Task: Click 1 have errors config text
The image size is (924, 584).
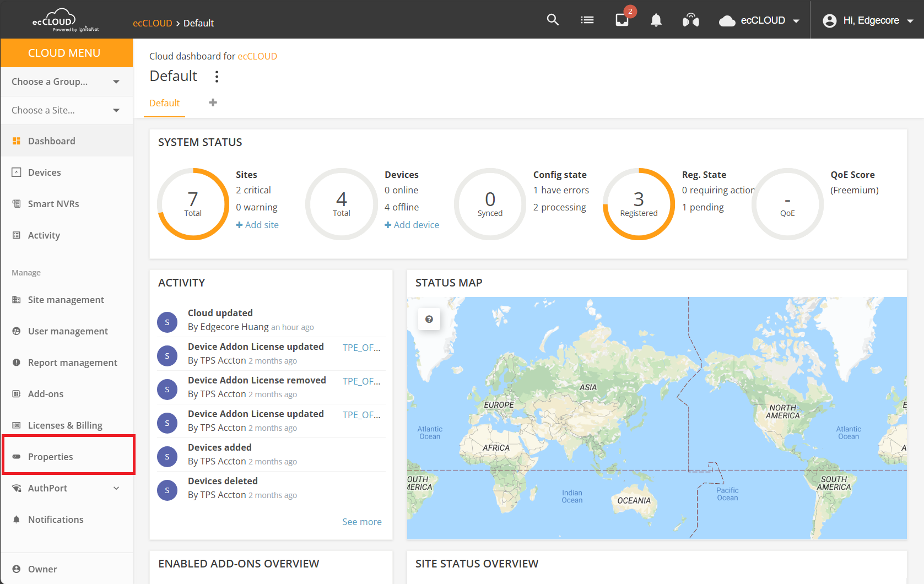Action: pos(561,190)
